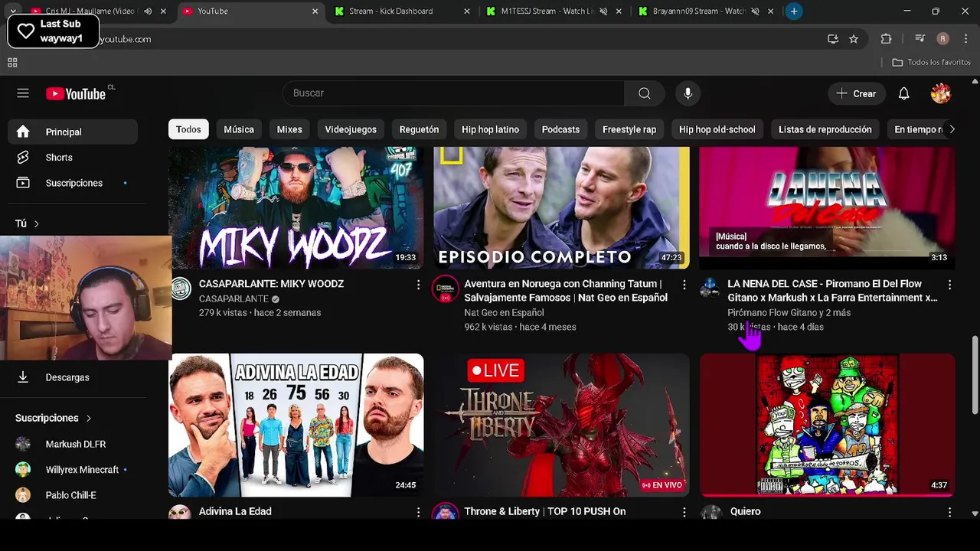Open options menu for CASAPARLANTE: MIKY WOODZ
980x551 pixels.
(418, 285)
